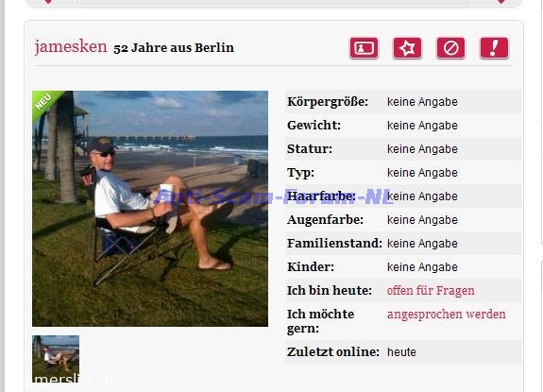This screenshot has width=543, height=392.
Task: Add jamesken to favorites with star icon
Action: pos(407,48)
